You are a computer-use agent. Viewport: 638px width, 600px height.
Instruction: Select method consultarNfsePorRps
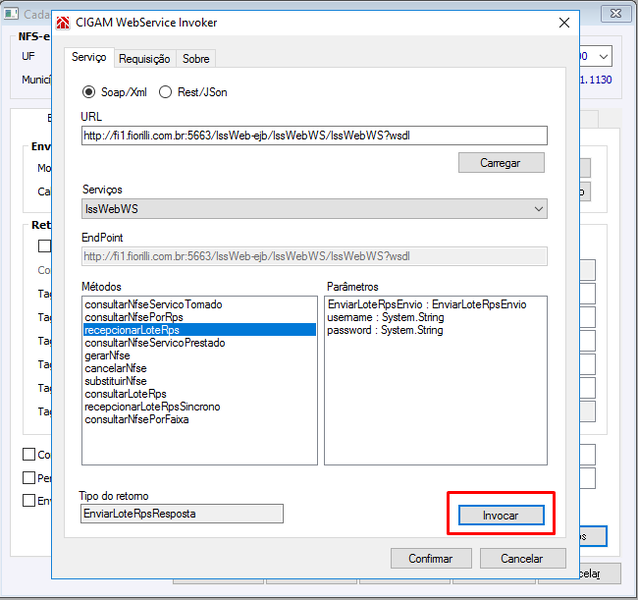(199, 317)
